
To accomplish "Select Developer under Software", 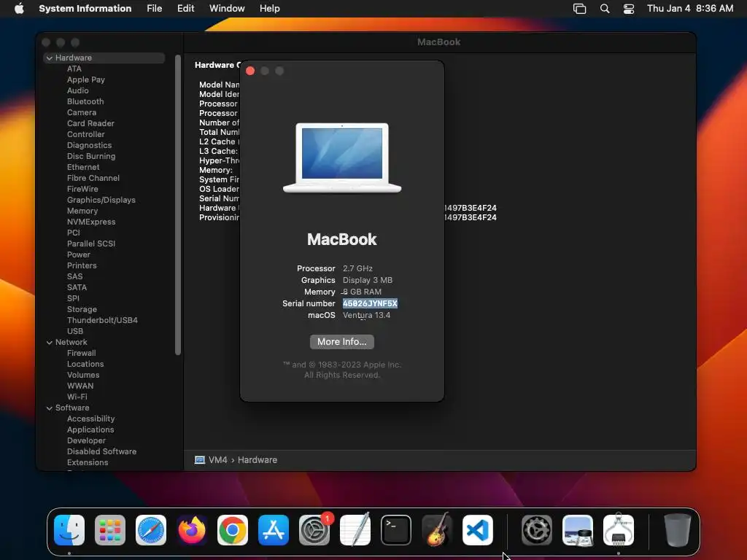I will point(86,441).
